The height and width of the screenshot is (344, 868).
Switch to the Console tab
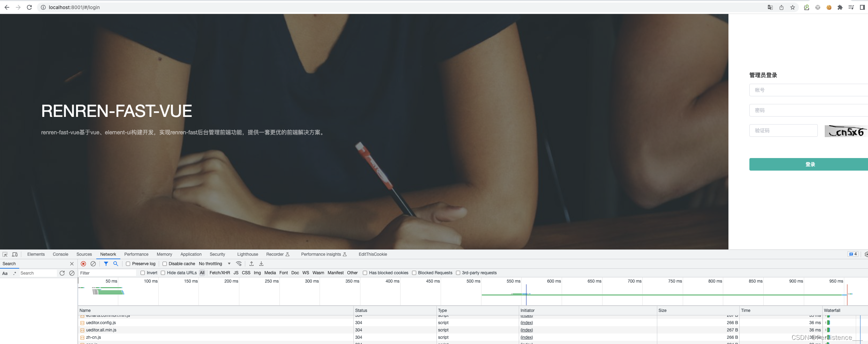pyautogui.click(x=60, y=254)
